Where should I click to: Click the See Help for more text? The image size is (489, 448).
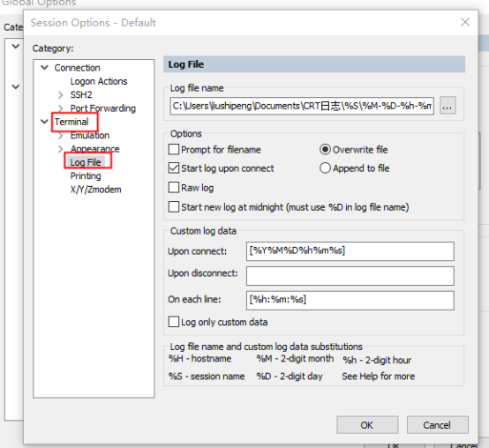(379, 377)
